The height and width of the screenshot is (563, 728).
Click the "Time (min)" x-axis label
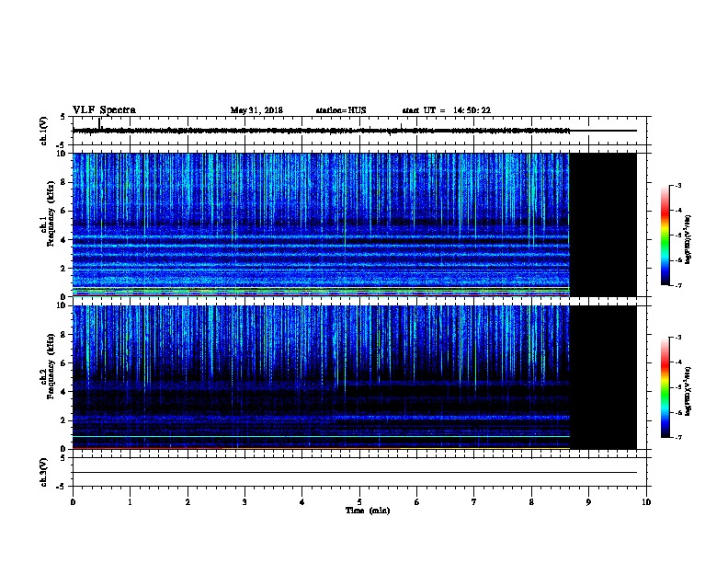point(368,511)
